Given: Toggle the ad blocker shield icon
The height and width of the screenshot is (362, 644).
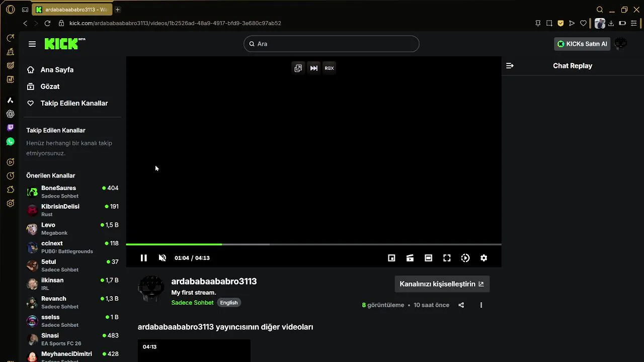Looking at the screenshot, I should 560,23.
